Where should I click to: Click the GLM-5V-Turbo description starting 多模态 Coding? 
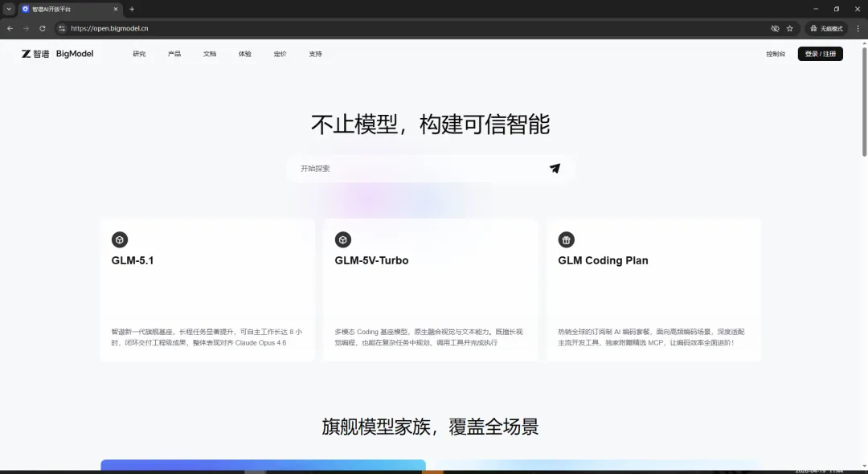click(x=428, y=337)
